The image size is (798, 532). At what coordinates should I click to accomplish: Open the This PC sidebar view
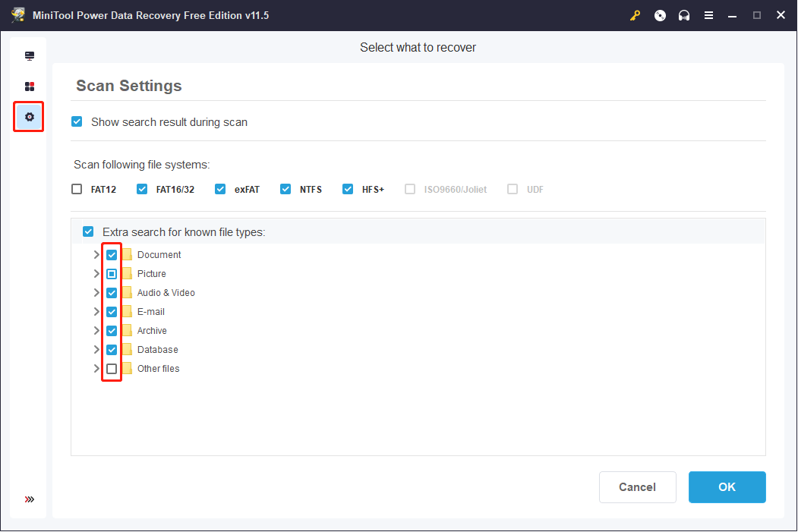pyautogui.click(x=30, y=56)
